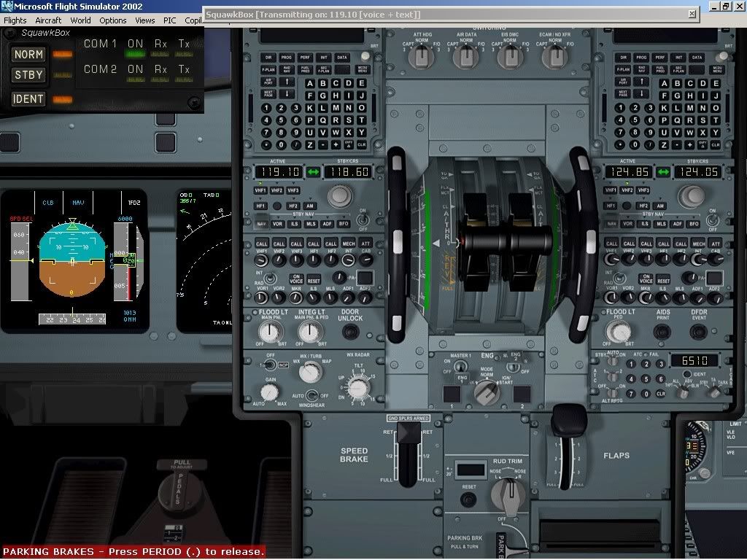The image size is (747, 560).
Task: Flip transponder STBY/AUTO/ON switch
Action: click(x=613, y=361)
